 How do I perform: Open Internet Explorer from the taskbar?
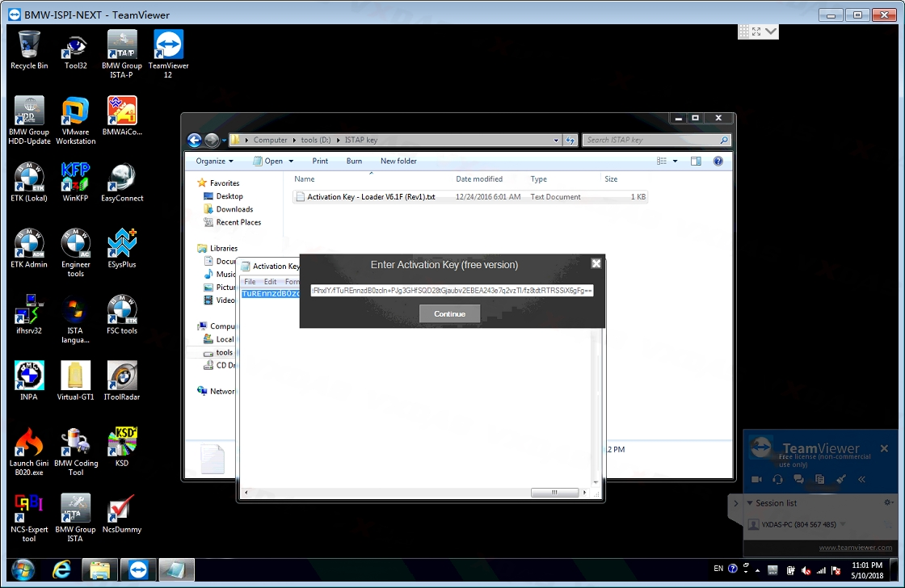pyautogui.click(x=61, y=570)
